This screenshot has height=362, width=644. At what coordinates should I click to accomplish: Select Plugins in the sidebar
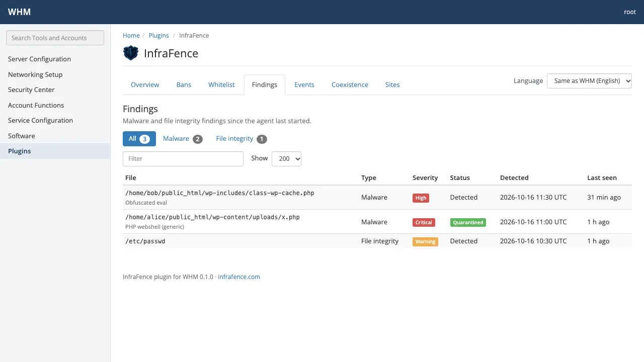point(55,151)
